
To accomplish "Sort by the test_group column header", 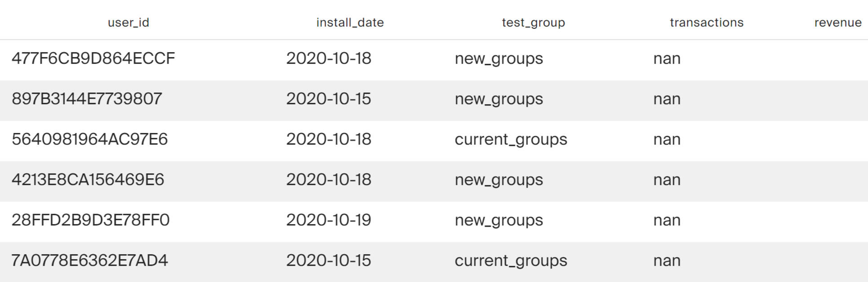I will (x=533, y=22).
